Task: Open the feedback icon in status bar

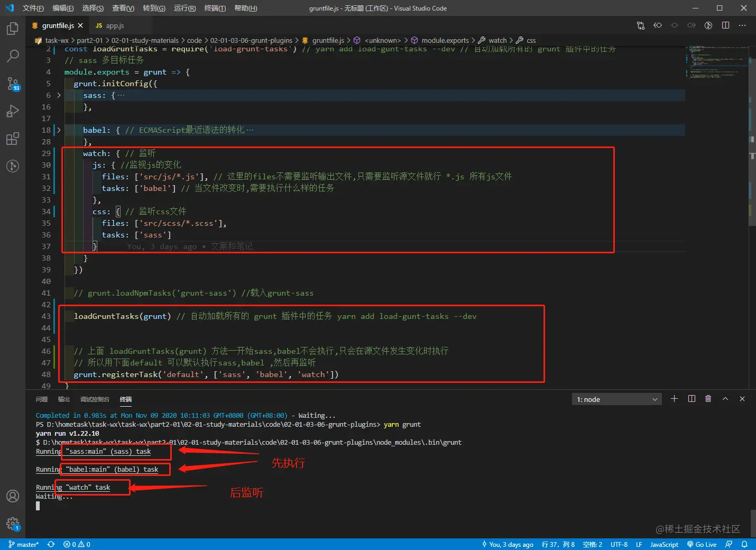Action: 729,544
